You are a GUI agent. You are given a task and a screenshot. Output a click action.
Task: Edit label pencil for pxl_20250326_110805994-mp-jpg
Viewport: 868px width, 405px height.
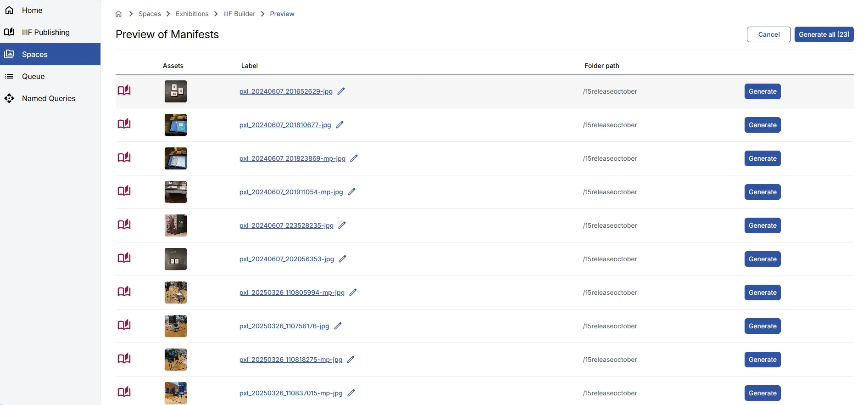click(x=353, y=292)
